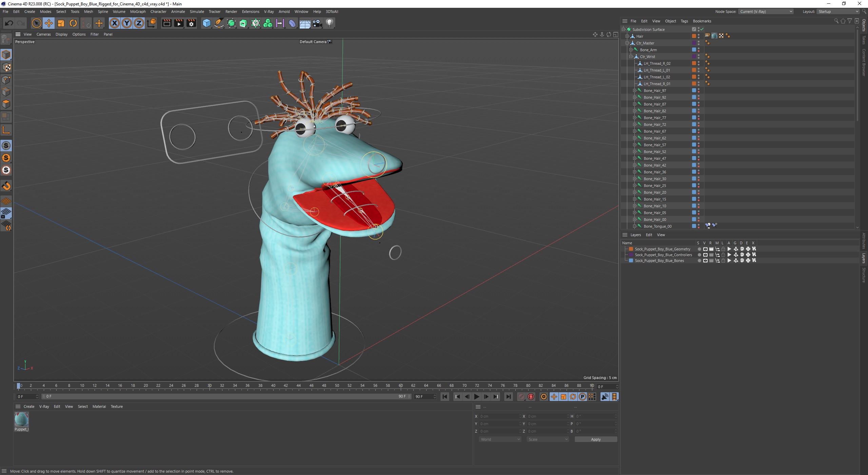Toggle sound playback speaker icon
Viewport: 868px width, 475px height.
(x=605, y=397)
